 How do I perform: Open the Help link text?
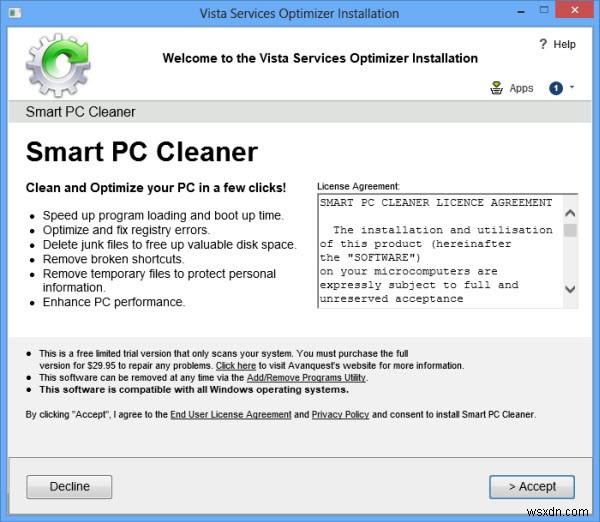point(564,44)
